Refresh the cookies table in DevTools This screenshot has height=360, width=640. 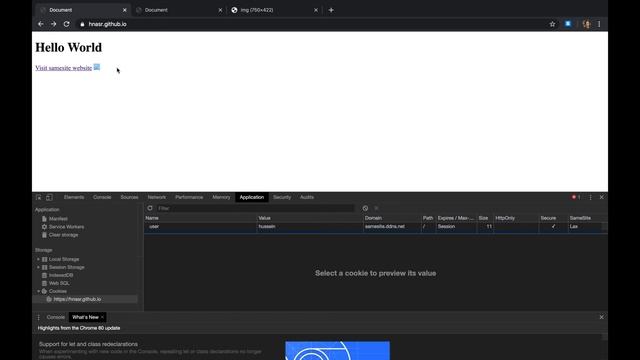(150, 208)
